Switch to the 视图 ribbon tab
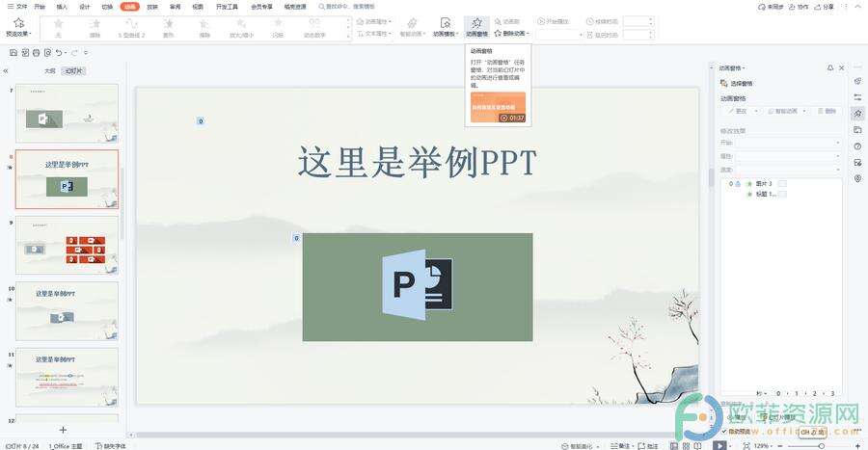The height and width of the screenshot is (450, 868). tap(198, 7)
